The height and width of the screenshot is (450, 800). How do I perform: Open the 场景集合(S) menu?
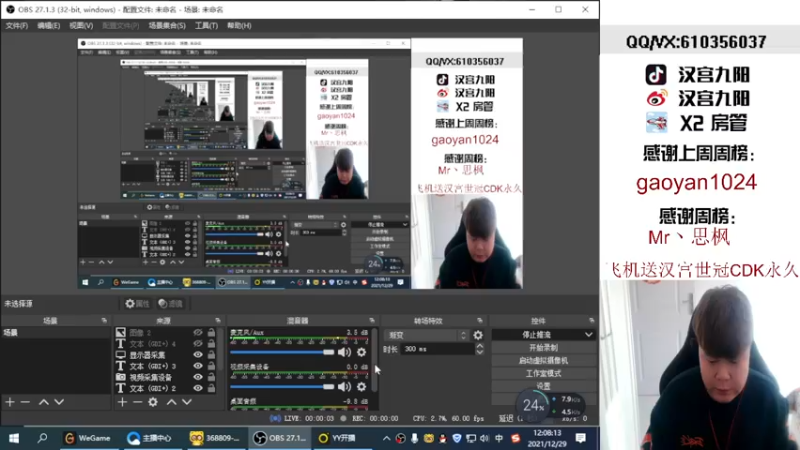coord(167,26)
